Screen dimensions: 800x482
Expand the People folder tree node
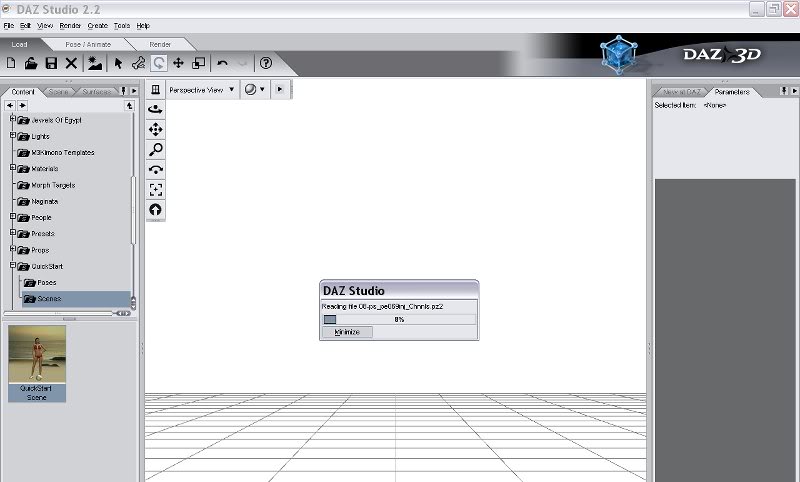[x=13, y=217]
